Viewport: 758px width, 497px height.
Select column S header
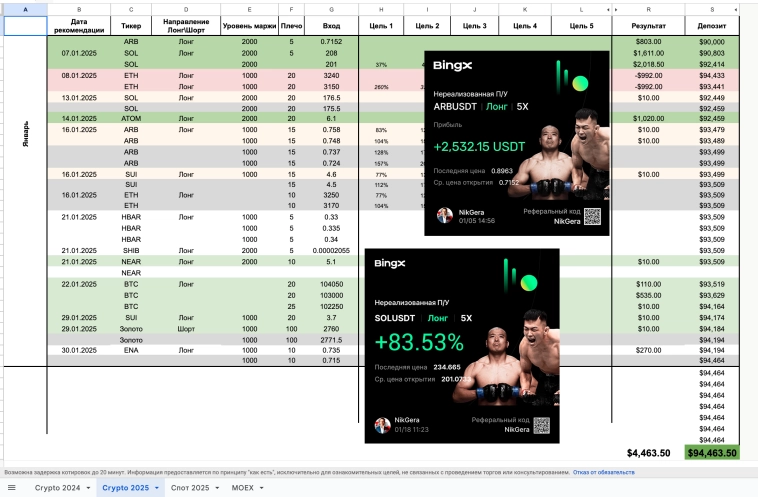tap(712, 9)
